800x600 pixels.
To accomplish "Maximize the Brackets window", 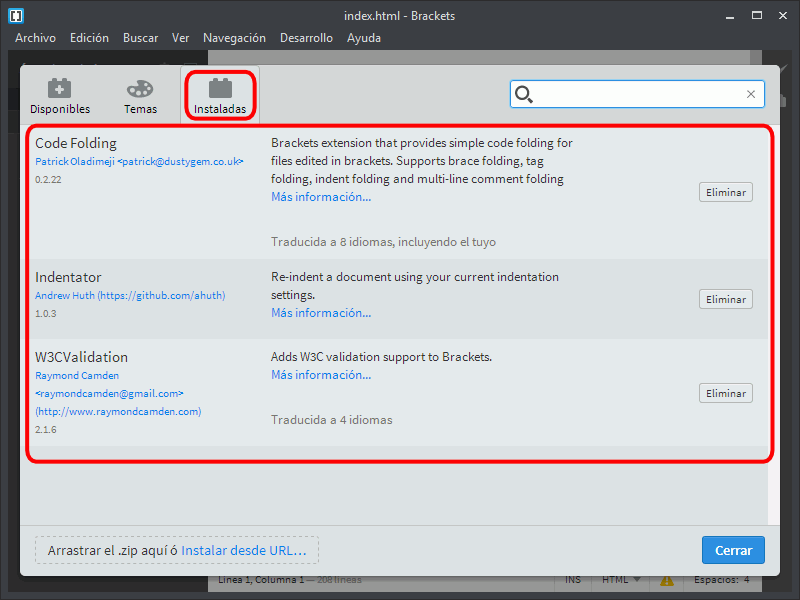I will click(x=757, y=16).
